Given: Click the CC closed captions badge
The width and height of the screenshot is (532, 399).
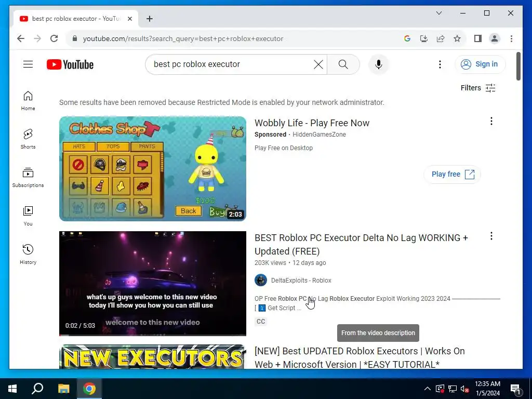Looking at the screenshot, I should point(261,321).
